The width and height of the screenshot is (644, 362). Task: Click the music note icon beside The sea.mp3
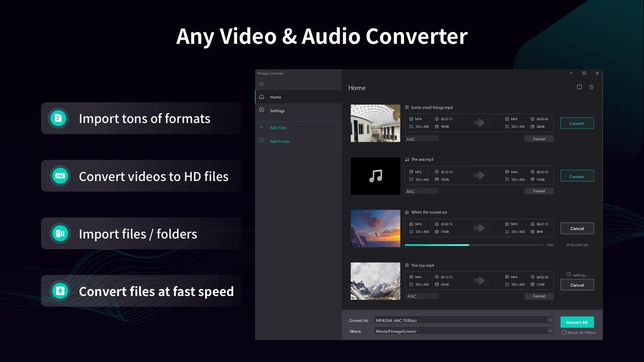tap(407, 159)
